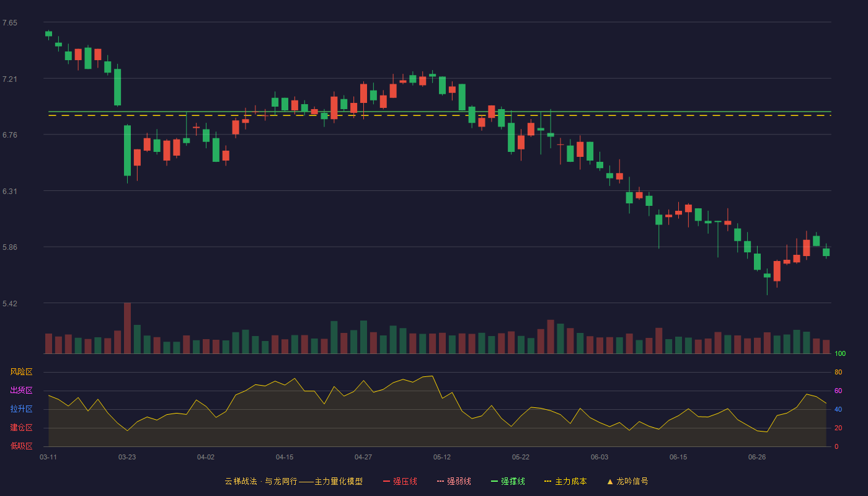
Task: Click the 05-12 date axis label
Action: coord(442,457)
